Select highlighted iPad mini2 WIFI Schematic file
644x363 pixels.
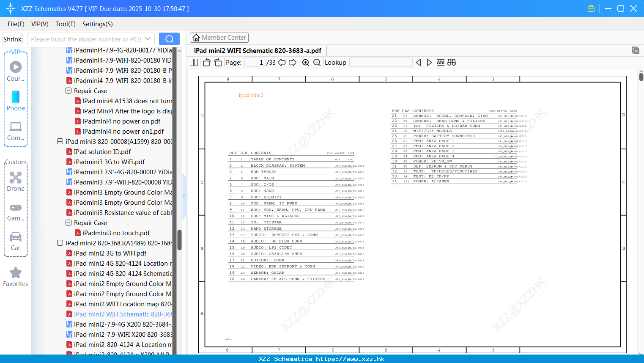(119, 314)
